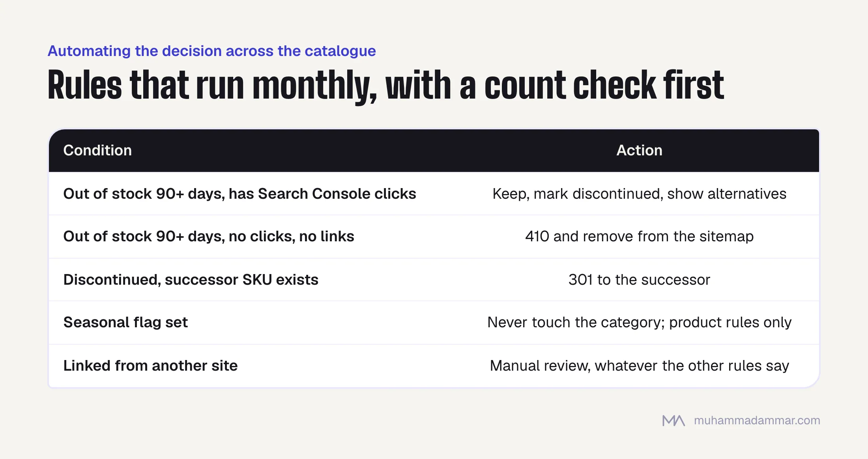
Task: Click '301 to the successor' cell
Action: (639, 280)
